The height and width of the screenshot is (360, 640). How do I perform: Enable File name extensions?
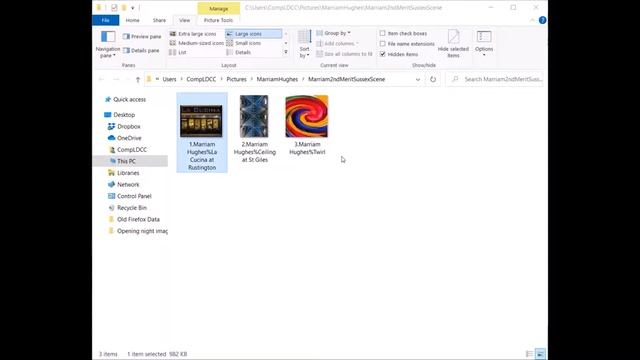407,44
